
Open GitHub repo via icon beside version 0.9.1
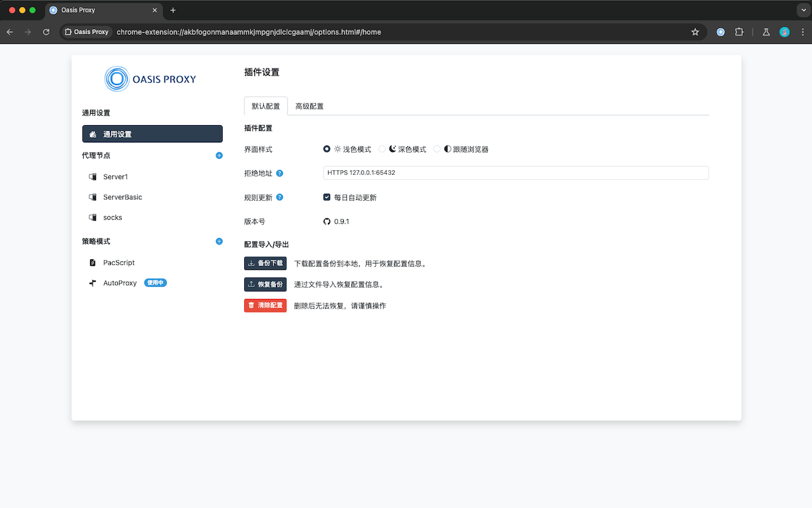coord(327,221)
